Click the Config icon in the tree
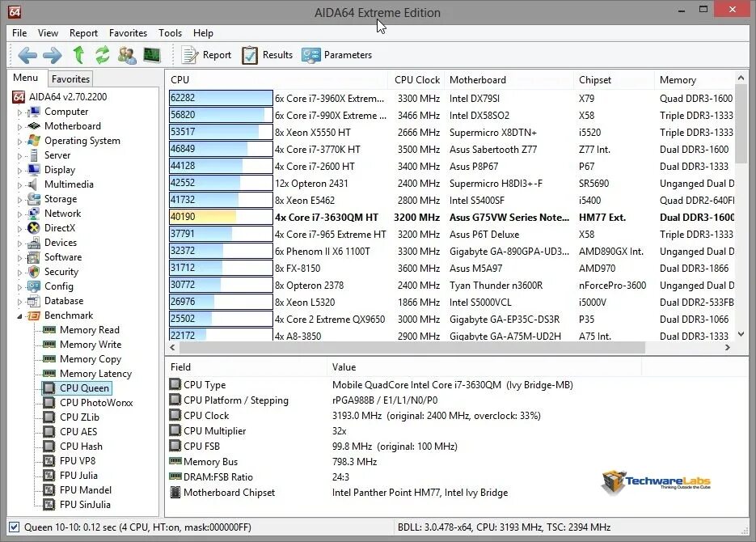 point(34,286)
